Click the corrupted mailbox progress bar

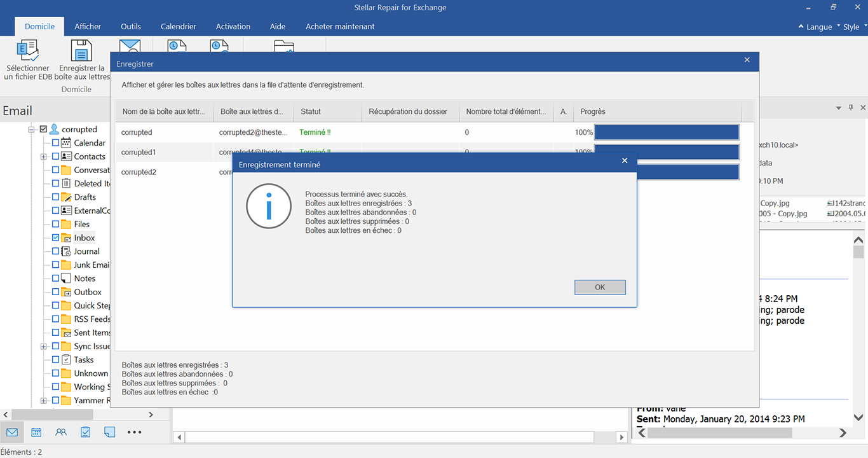667,132
